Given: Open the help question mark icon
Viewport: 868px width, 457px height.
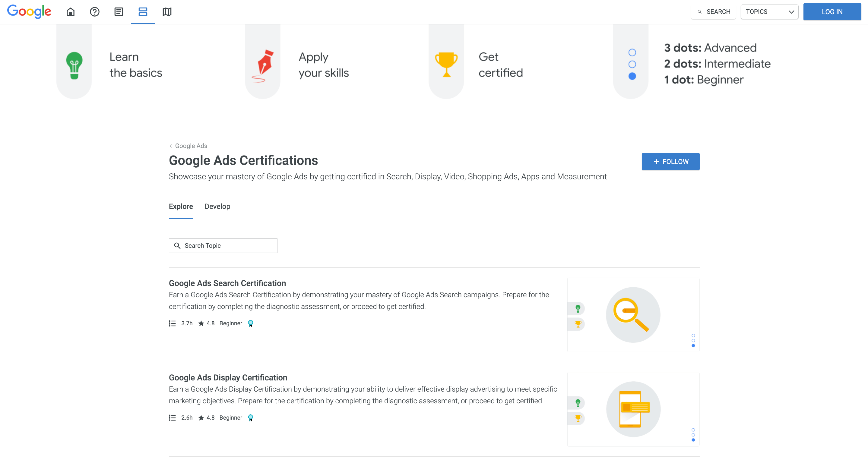Looking at the screenshot, I should (95, 12).
